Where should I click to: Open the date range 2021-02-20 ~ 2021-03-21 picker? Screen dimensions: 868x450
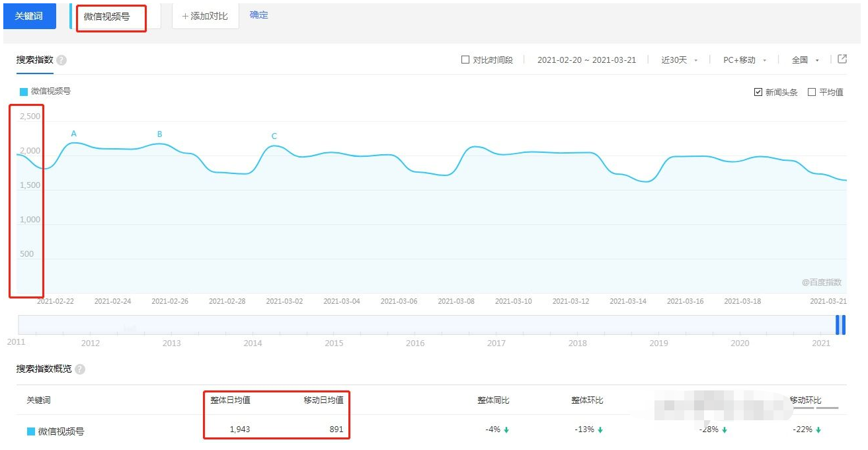pos(586,60)
